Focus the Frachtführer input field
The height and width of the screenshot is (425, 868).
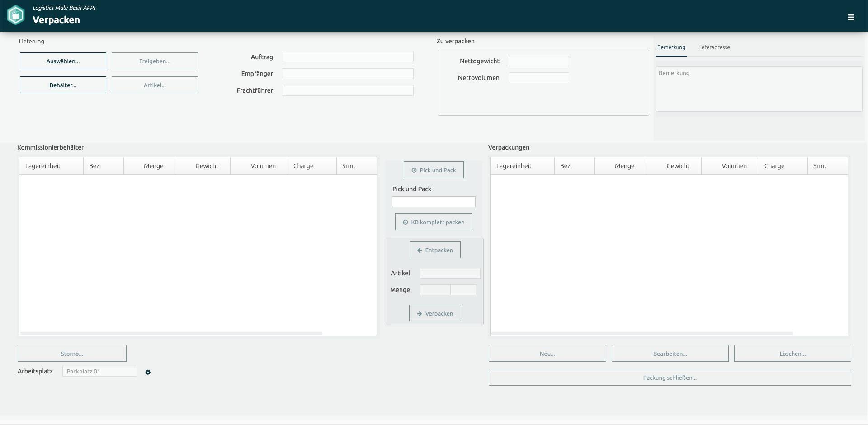point(348,90)
